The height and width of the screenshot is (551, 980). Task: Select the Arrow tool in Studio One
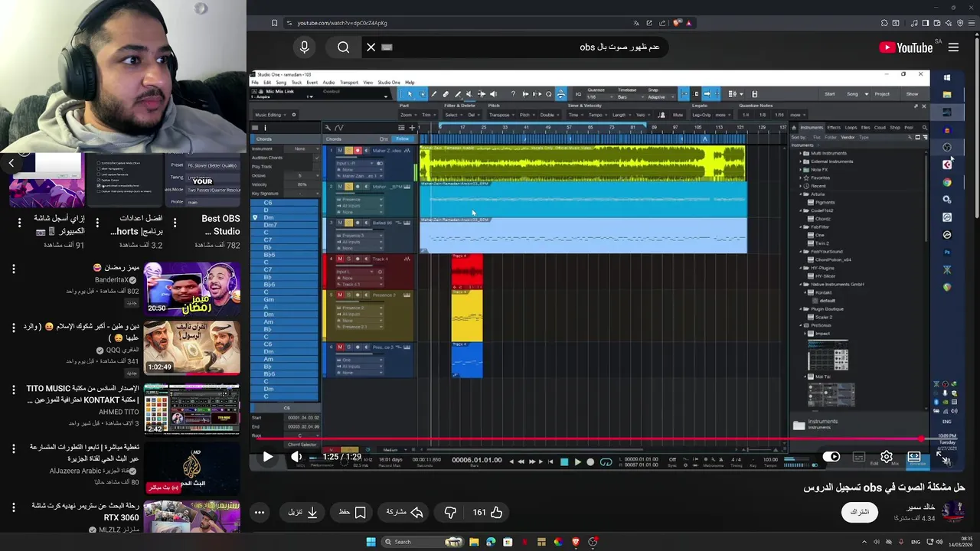[x=410, y=94]
